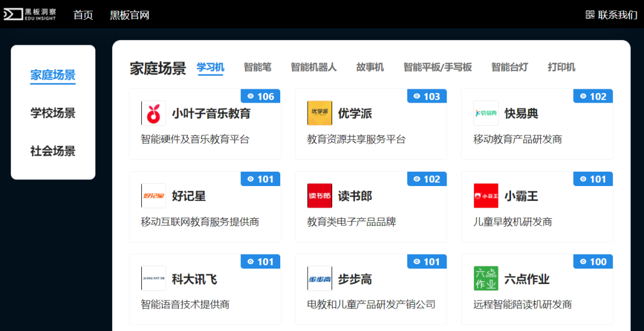This screenshot has width=644, height=331.
Task: Click the description 儿童早教机研发商
Action: coord(513,222)
